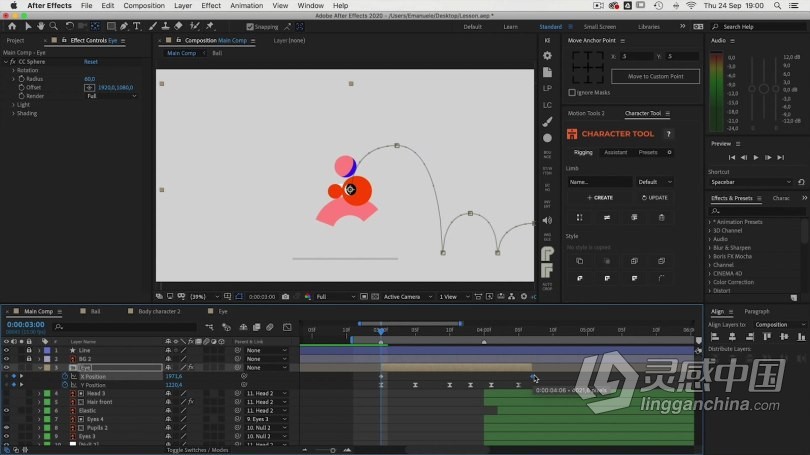Hide the Pupils 2 layer using its eye icon
This screenshot has width=810, height=455.
6,428
